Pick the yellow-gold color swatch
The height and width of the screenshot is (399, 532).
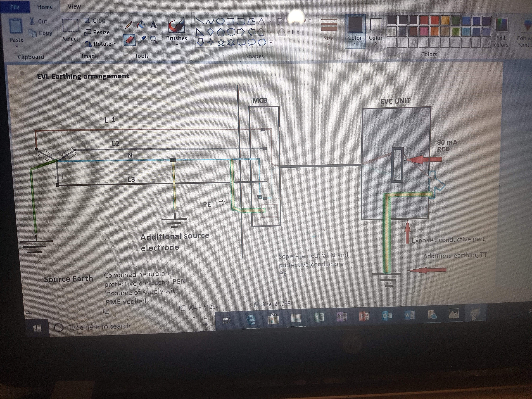(x=445, y=21)
